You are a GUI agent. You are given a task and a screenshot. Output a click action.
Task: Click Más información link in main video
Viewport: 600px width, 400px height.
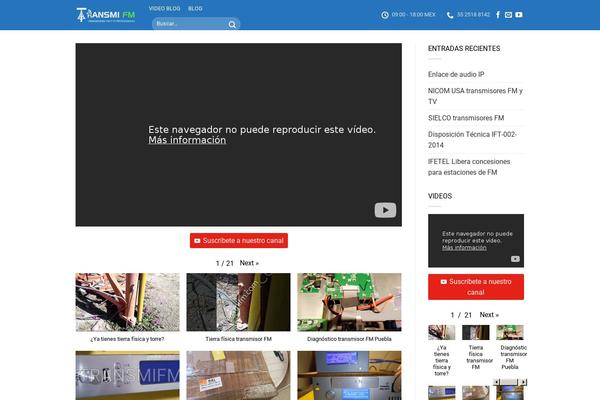[x=187, y=140]
